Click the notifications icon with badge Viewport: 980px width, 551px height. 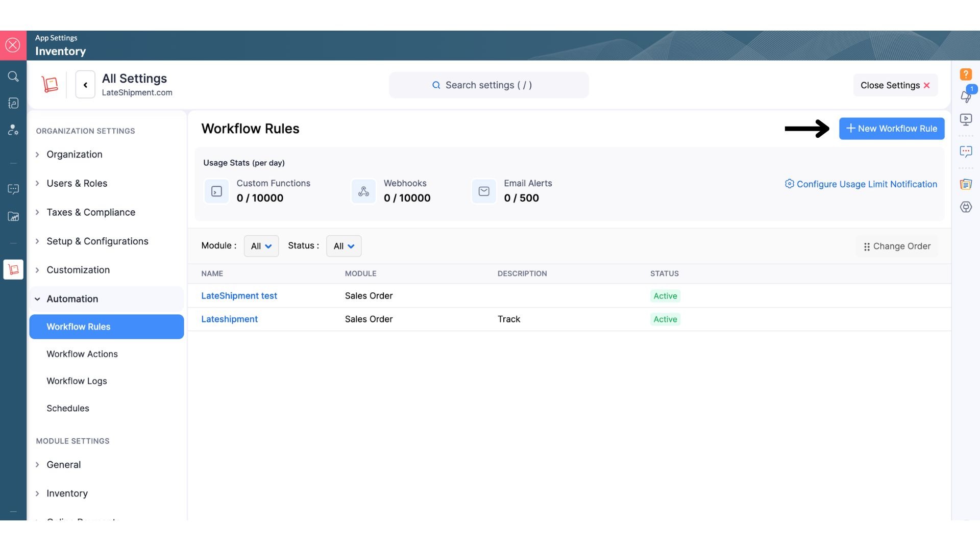pyautogui.click(x=966, y=95)
